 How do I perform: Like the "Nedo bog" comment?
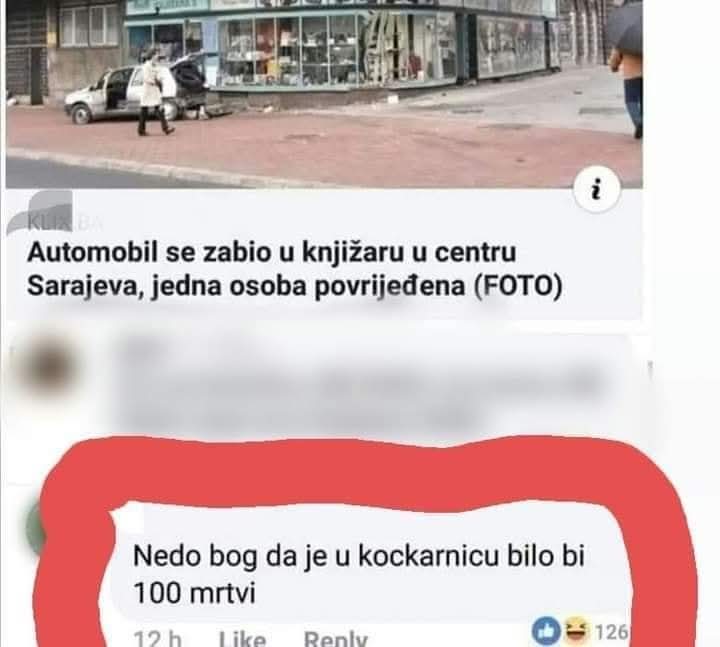242,638
